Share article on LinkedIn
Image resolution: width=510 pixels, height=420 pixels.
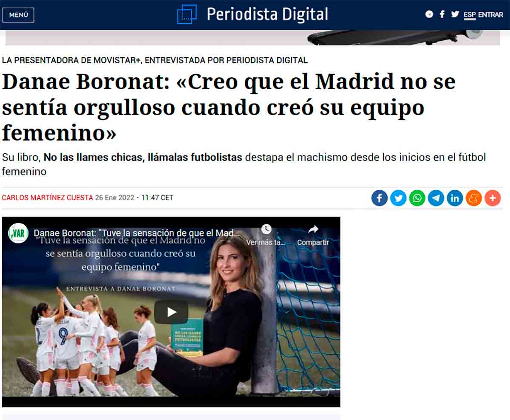[x=455, y=198]
